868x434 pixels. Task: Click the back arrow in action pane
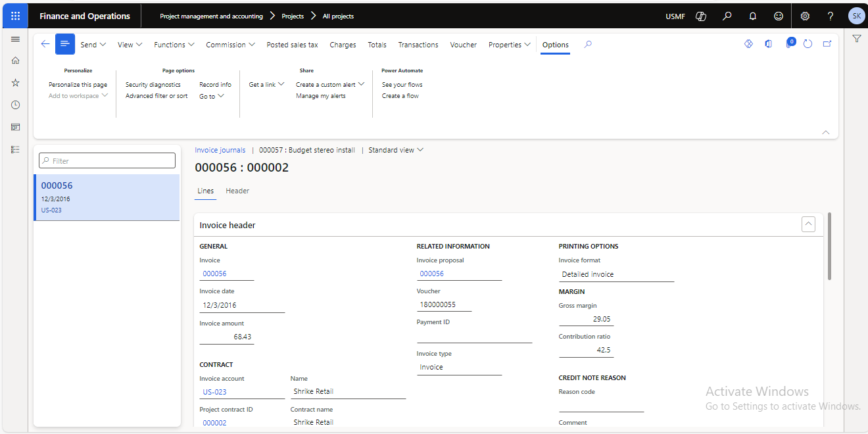click(45, 44)
